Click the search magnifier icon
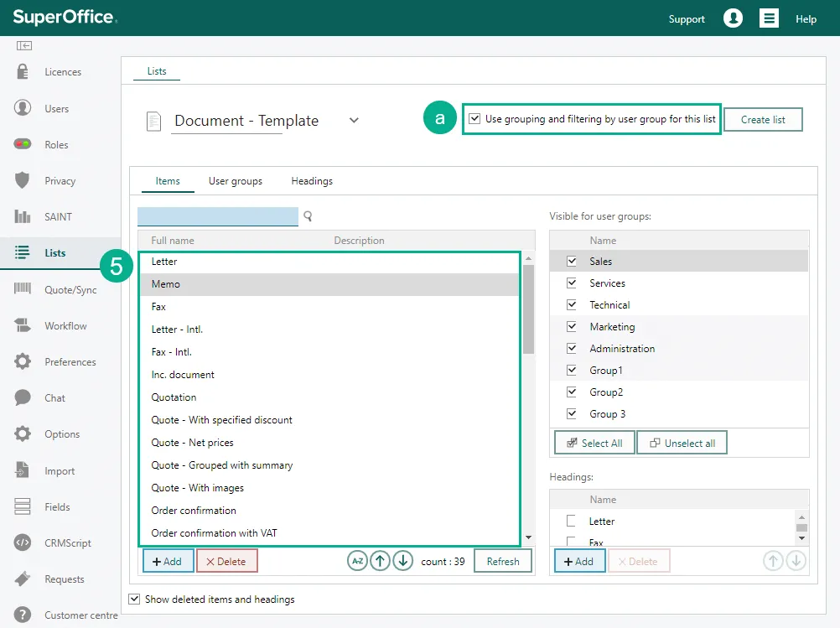The image size is (840, 628). (308, 216)
